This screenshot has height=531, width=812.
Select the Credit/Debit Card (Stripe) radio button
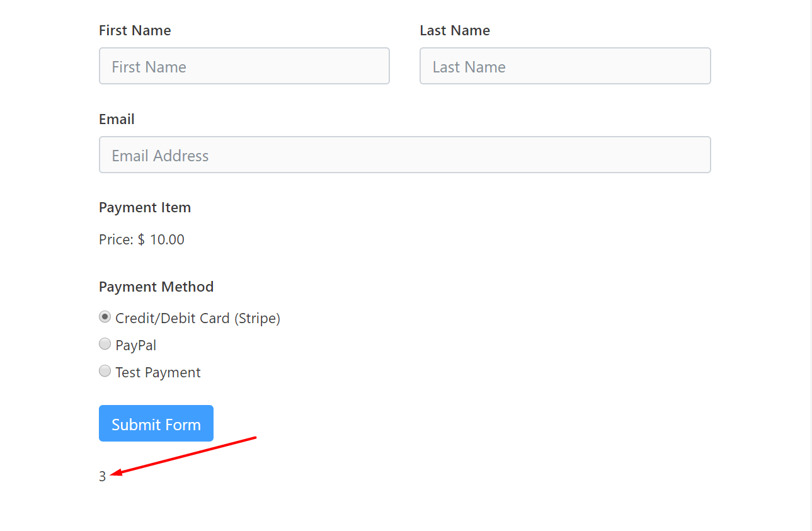pos(105,317)
